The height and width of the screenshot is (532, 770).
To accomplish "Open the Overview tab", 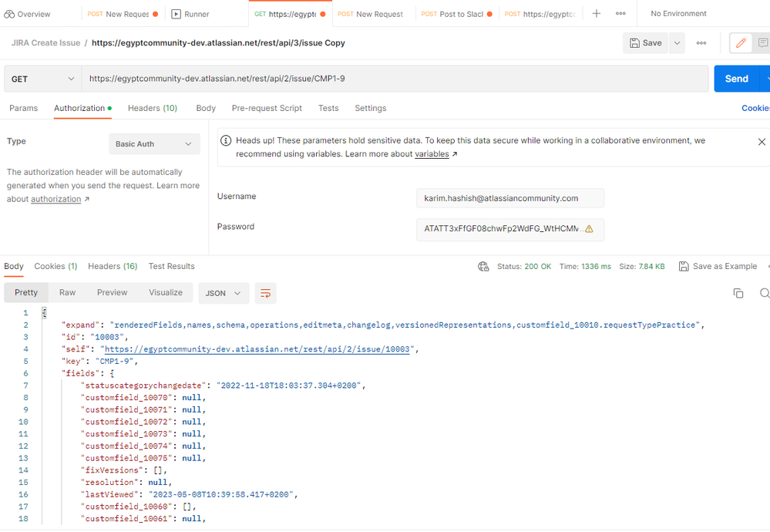I will click(28, 14).
